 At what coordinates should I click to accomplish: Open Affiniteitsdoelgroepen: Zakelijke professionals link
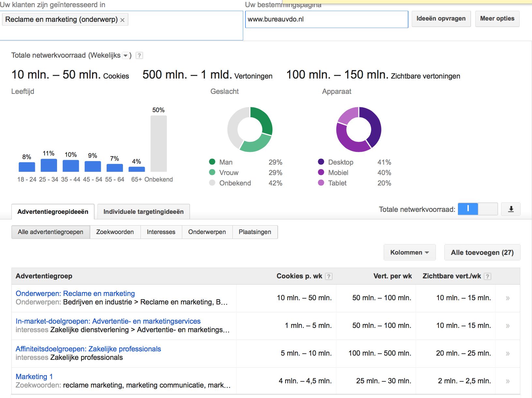pyautogui.click(x=88, y=349)
